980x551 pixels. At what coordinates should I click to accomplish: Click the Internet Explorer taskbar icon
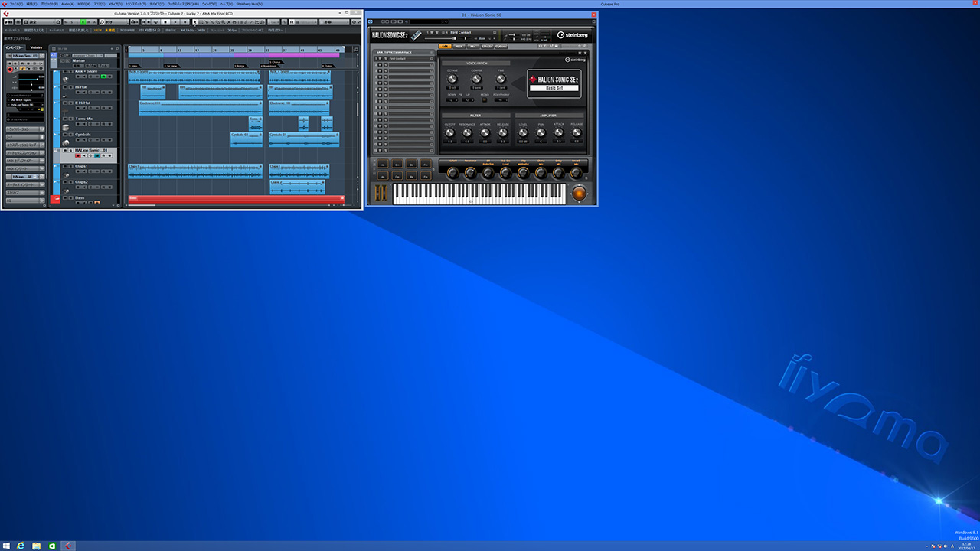(x=21, y=546)
